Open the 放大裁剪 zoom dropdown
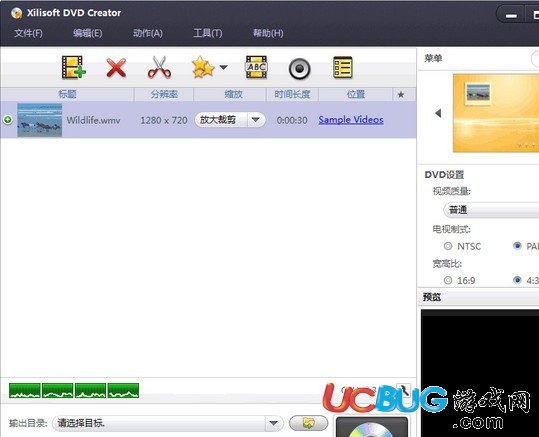This screenshot has width=539, height=437. pyautogui.click(x=230, y=120)
